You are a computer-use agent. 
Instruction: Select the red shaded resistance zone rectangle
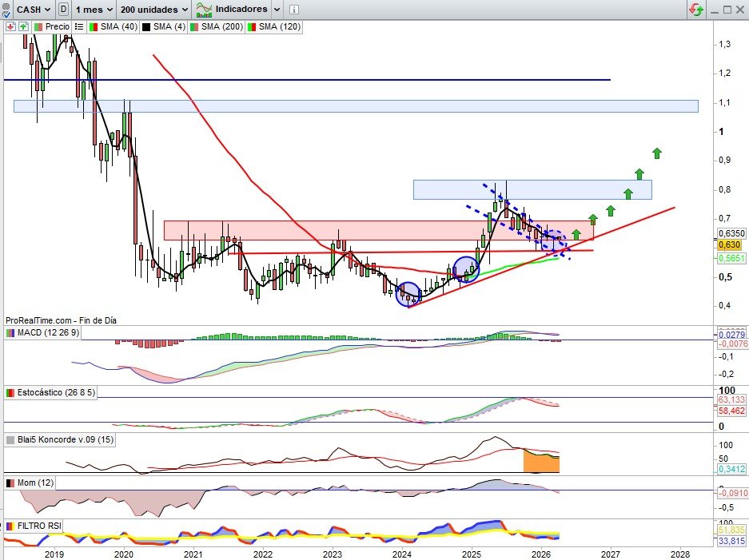click(378, 230)
